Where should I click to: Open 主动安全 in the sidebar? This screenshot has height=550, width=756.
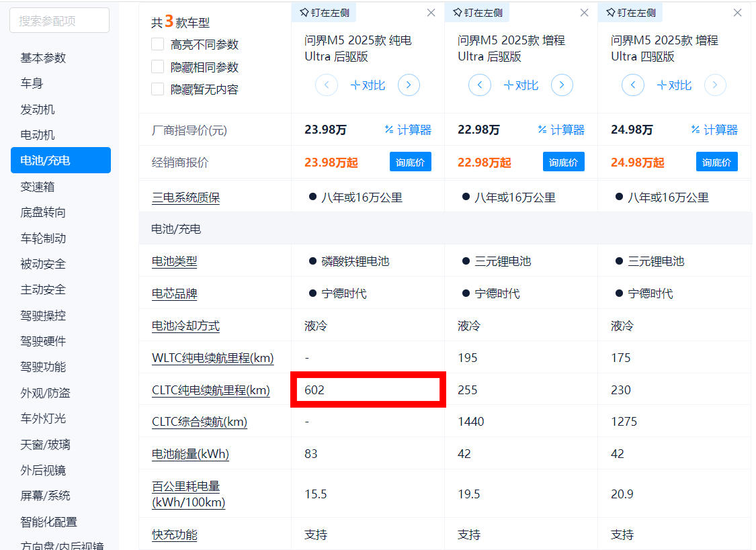click(43, 289)
